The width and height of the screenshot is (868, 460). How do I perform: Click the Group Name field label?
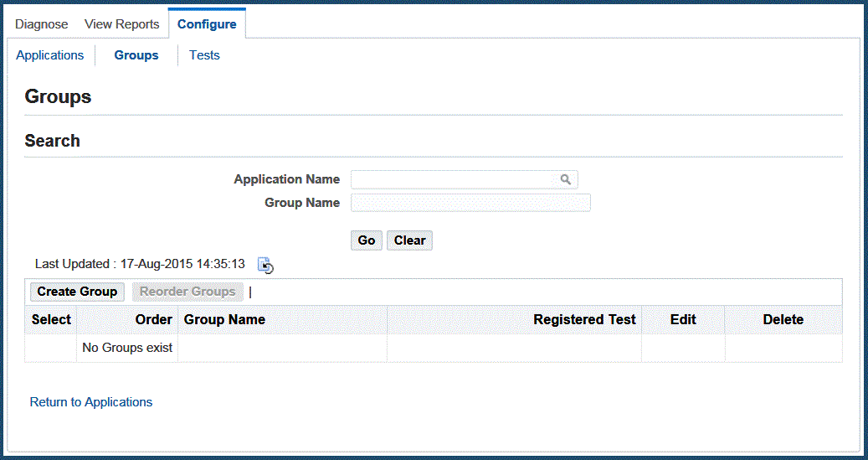(302, 203)
